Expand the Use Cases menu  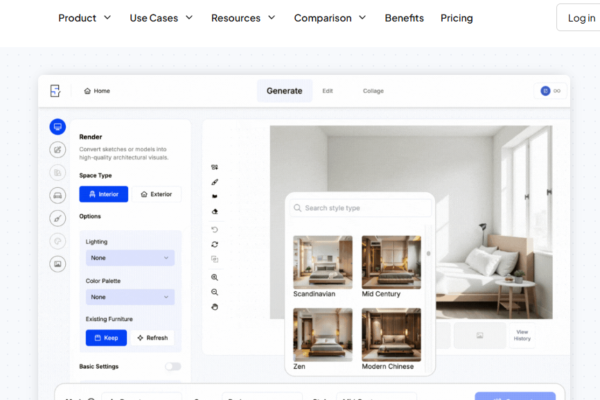tap(161, 18)
